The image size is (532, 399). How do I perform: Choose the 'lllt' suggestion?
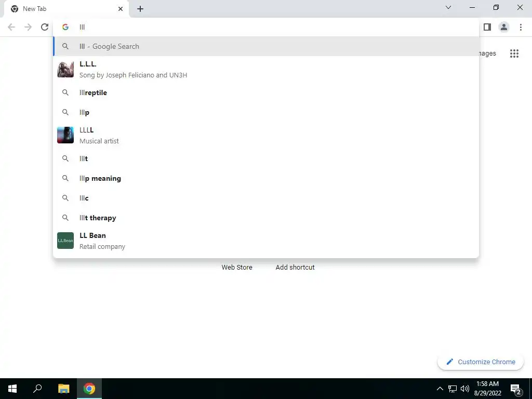point(267,158)
